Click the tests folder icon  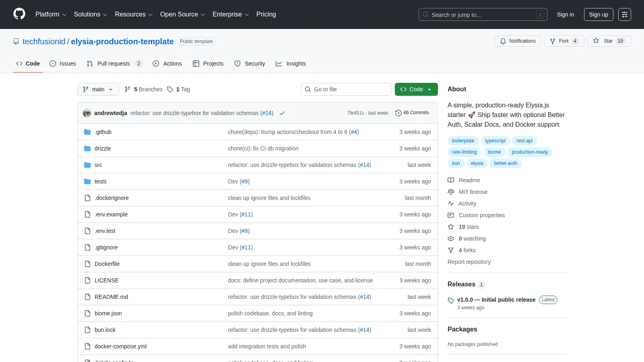pyautogui.click(x=87, y=181)
